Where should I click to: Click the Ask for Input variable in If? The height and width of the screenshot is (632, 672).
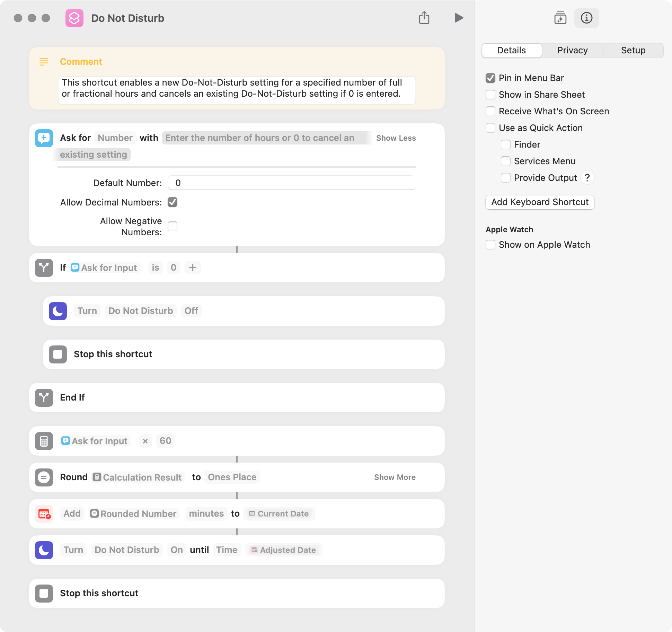(x=104, y=267)
